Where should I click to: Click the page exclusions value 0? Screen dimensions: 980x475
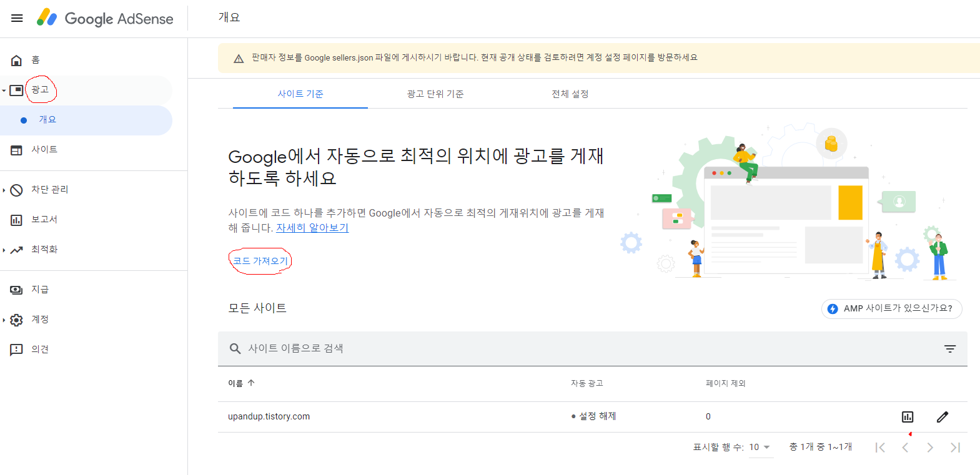click(708, 416)
